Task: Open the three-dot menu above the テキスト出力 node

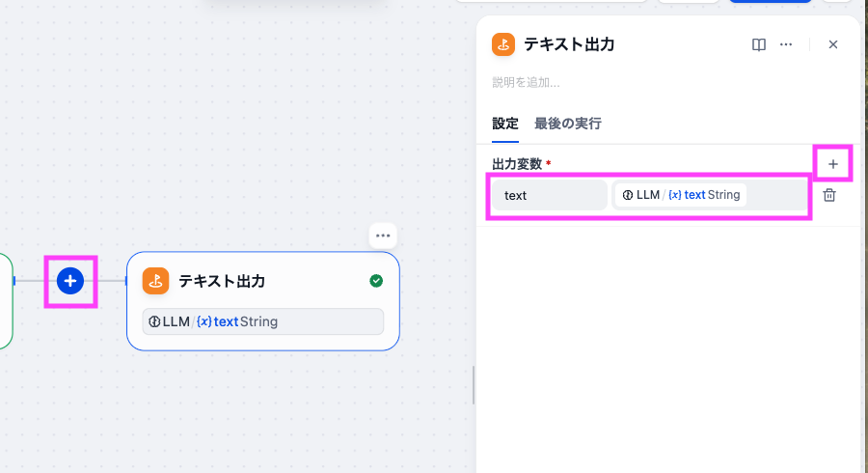Action: click(383, 236)
